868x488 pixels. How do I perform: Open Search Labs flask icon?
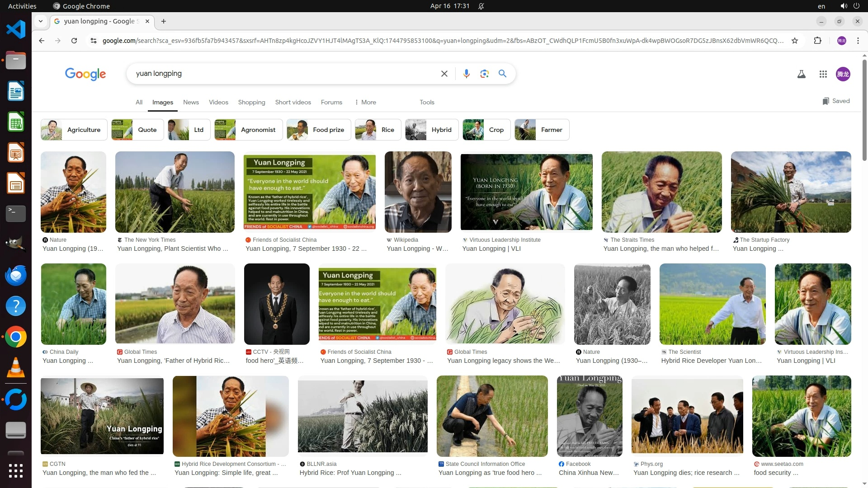[x=801, y=74]
